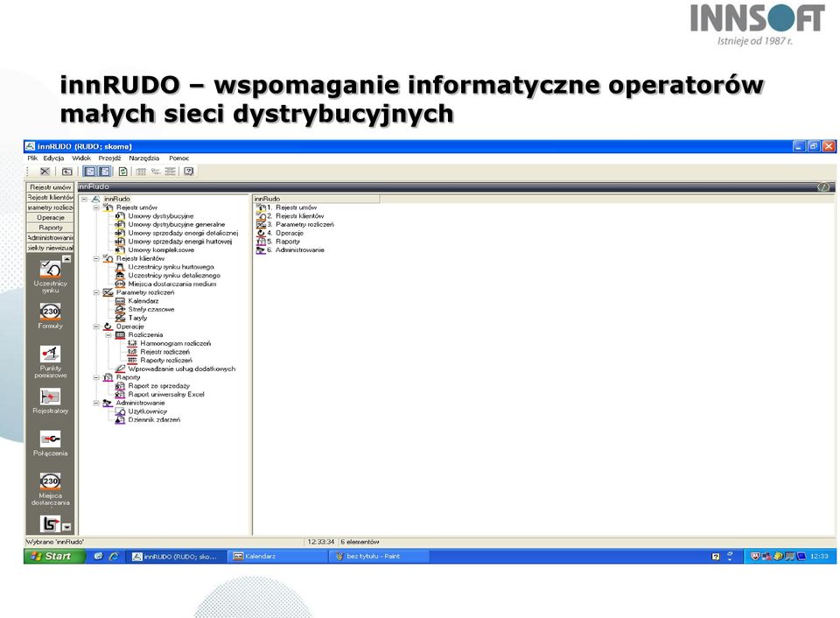Select Raport uniwersalny Excel in tree
Image resolution: width=840 pixels, height=618 pixels.
click(x=166, y=395)
